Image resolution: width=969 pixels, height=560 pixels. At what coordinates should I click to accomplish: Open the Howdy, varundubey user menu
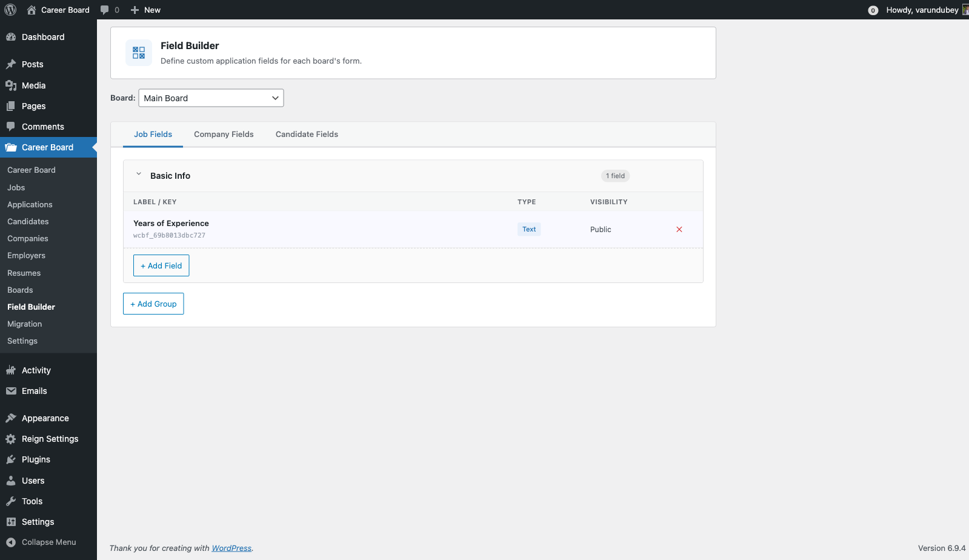click(x=922, y=10)
